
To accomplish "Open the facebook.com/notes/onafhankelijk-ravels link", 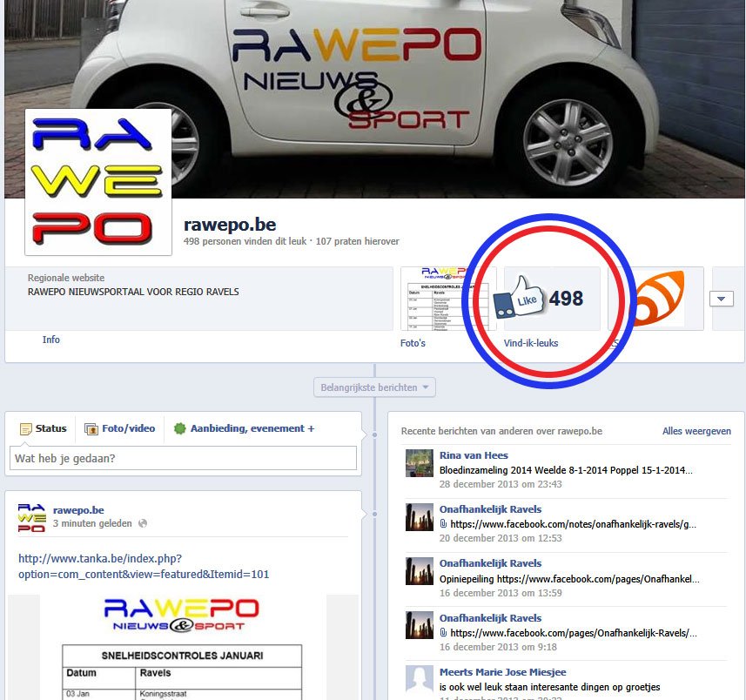I will pyautogui.click(x=574, y=524).
